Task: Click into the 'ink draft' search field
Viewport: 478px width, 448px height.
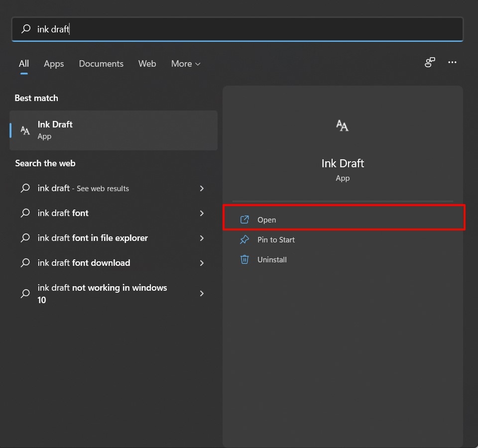Action: (x=237, y=29)
